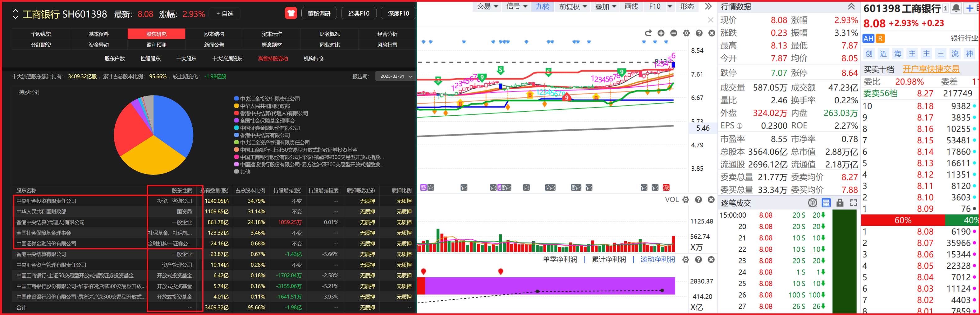Viewport: 980px width, 315px height.
Task: Open net profit indicator help icon
Action: click(x=698, y=259)
